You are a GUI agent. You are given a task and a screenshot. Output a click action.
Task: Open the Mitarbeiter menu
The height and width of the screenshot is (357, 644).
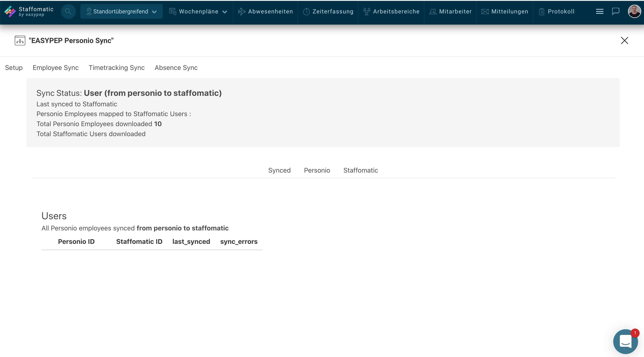tap(450, 11)
